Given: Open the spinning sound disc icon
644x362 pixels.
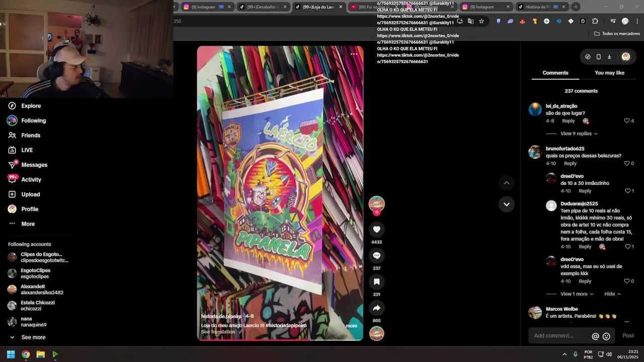Looking at the screenshot, I should coord(376,333).
